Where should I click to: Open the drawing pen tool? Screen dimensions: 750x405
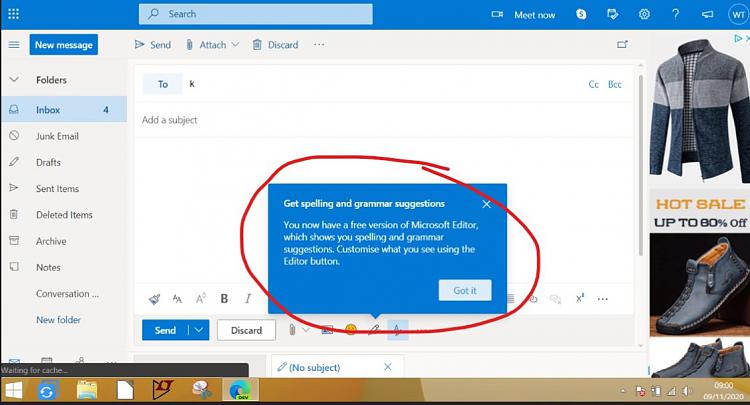(x=374, y=330)
